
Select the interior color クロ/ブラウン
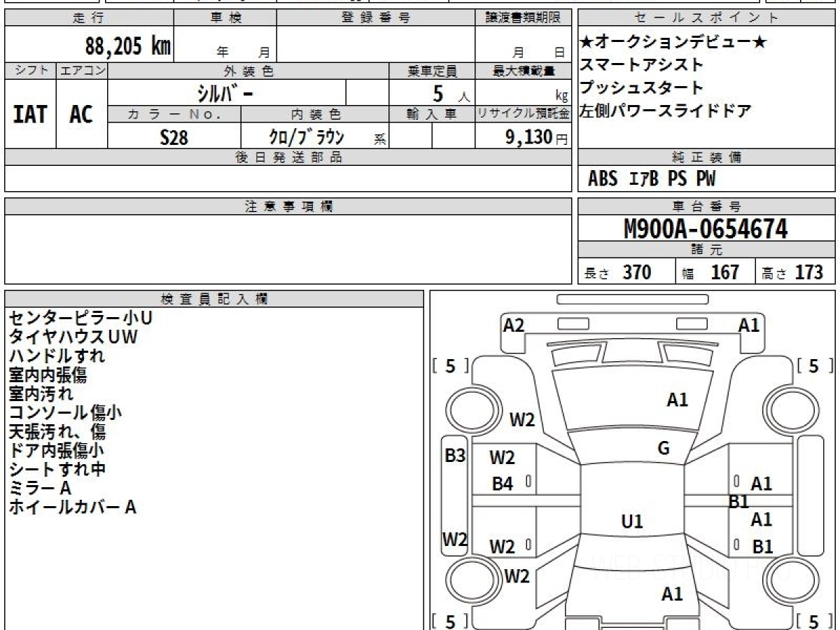click(x=307, y=136)
